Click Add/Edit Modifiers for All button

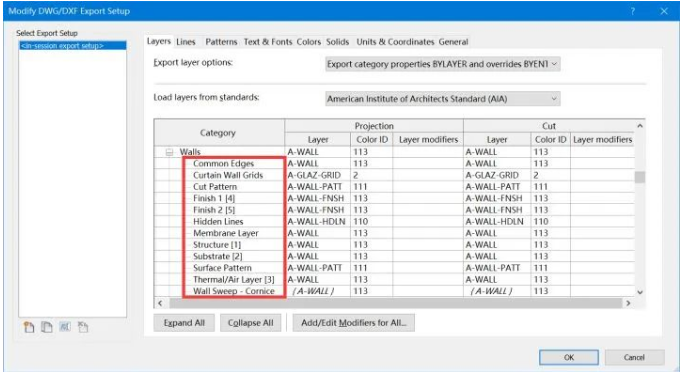[x=353, y=323]
